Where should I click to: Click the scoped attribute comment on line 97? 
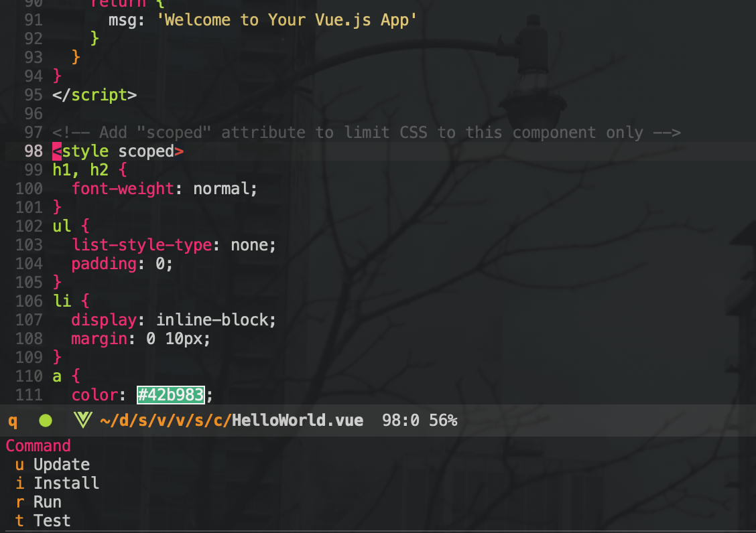pyautogui.click(x=367, y=133)
